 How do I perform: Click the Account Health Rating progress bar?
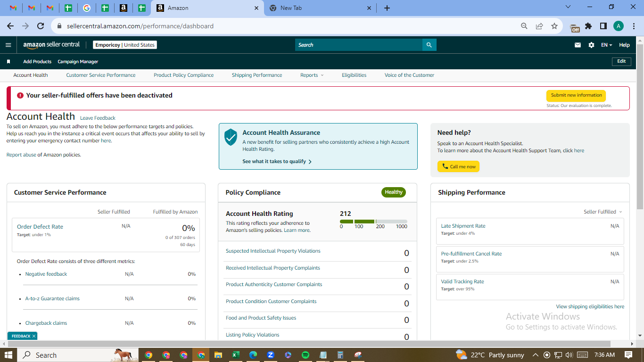(x=373, y=222)
